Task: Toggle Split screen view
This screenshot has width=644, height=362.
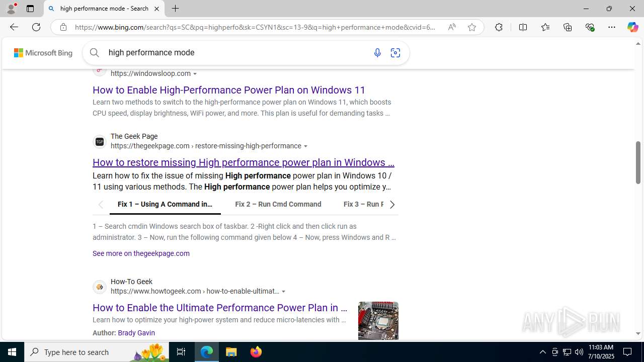Action: [523, 27]
